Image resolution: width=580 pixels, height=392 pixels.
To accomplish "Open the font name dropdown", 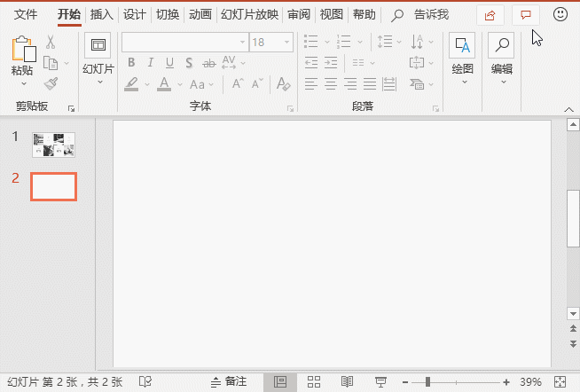I will point(242,42).
